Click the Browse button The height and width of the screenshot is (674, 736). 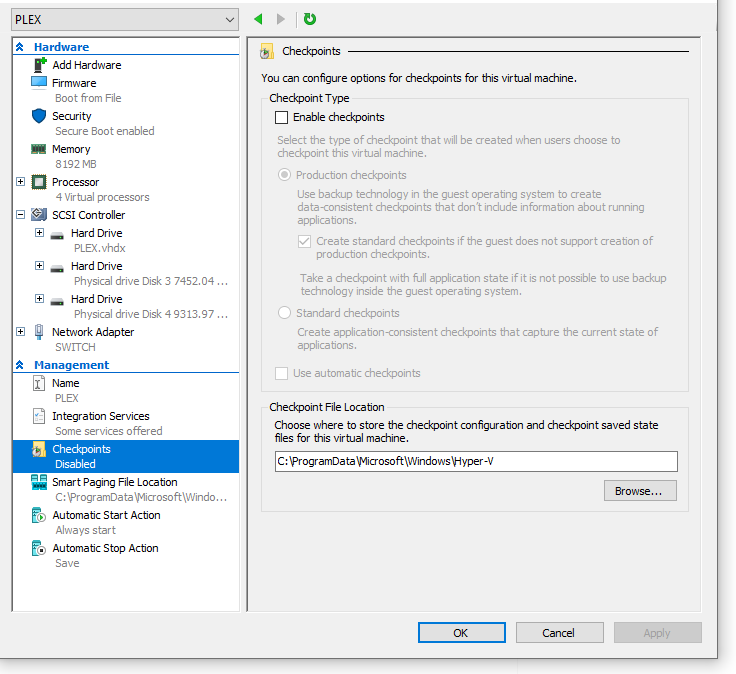[x=640, y=491]
